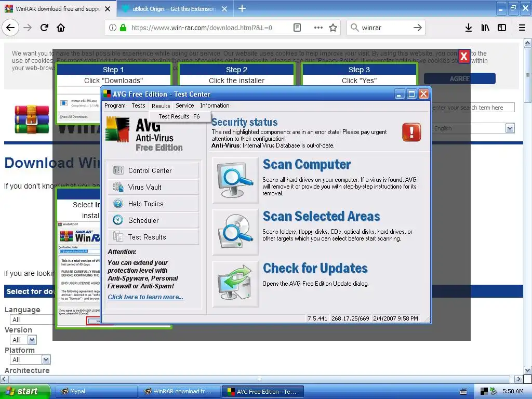Expand the Platform All dropdown

46,360
